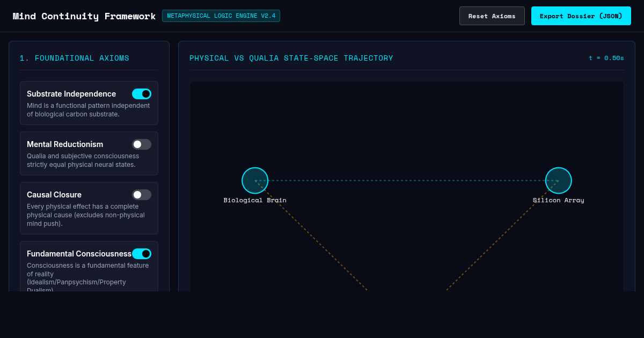Click the Fundamental Consciousness axiom title

[79, 254]
